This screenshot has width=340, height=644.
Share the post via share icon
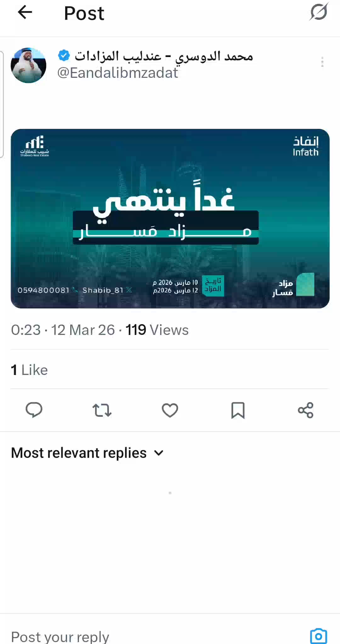coord(306,410)
